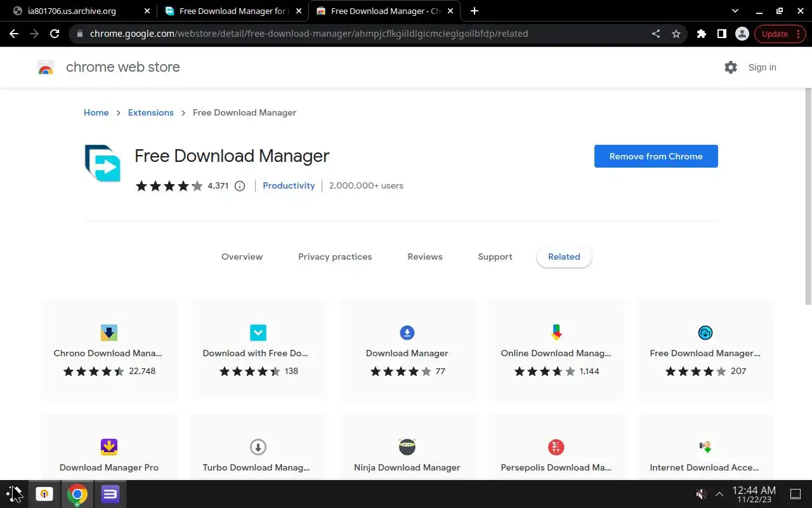Screen dimensions: 812x508
Task: Click the '2,000,000+ users' text
Action: point(366,185)
